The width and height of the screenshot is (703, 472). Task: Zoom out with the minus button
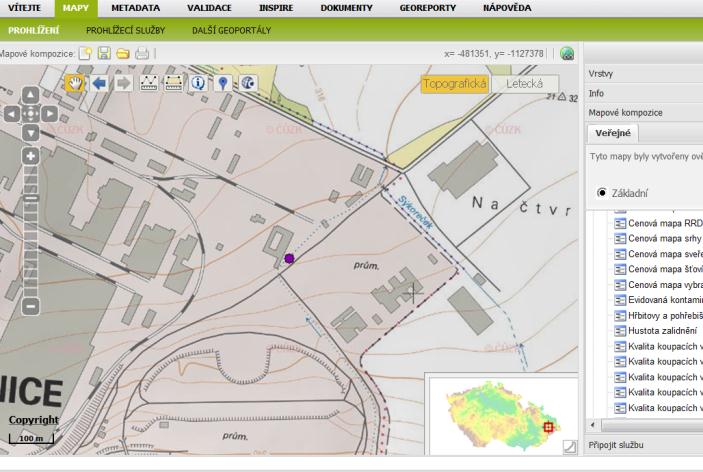[x=30, y=306]
